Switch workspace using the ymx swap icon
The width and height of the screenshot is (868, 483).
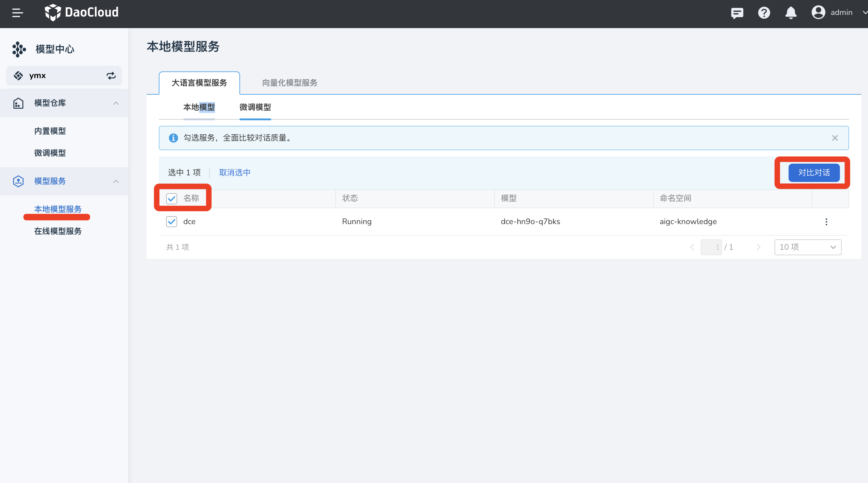click(x=111, y=75)
